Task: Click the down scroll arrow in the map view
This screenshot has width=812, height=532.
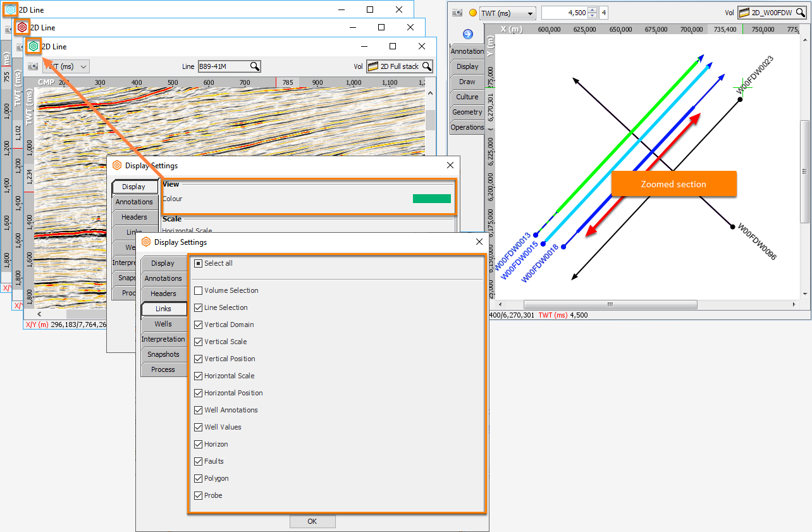Action: click(805, 294)
